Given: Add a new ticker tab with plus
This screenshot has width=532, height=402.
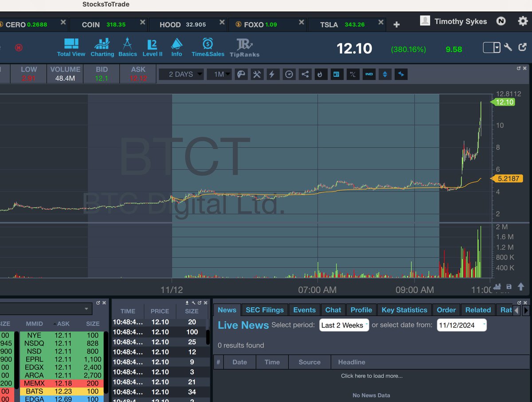Looking at the screenshot, I should [x=396, y=25].
